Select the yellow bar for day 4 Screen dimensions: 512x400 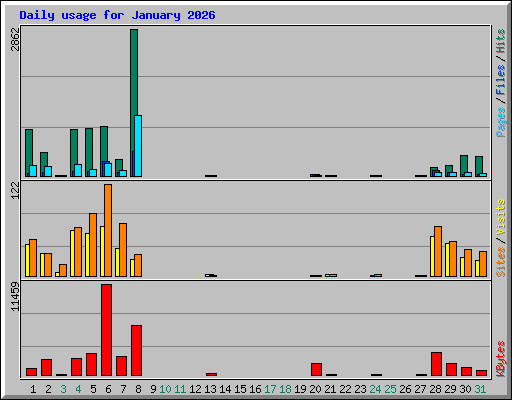coord(72,253)
